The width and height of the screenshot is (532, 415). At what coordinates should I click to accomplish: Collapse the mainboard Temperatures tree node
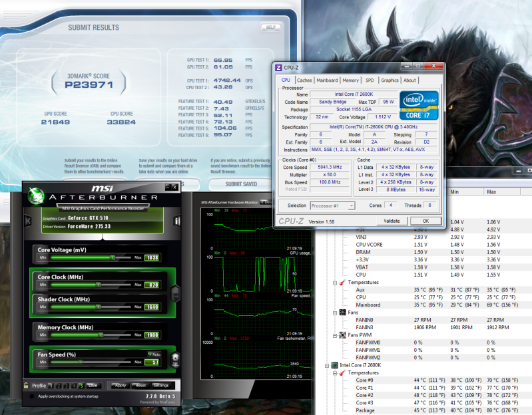coord(335,283)
